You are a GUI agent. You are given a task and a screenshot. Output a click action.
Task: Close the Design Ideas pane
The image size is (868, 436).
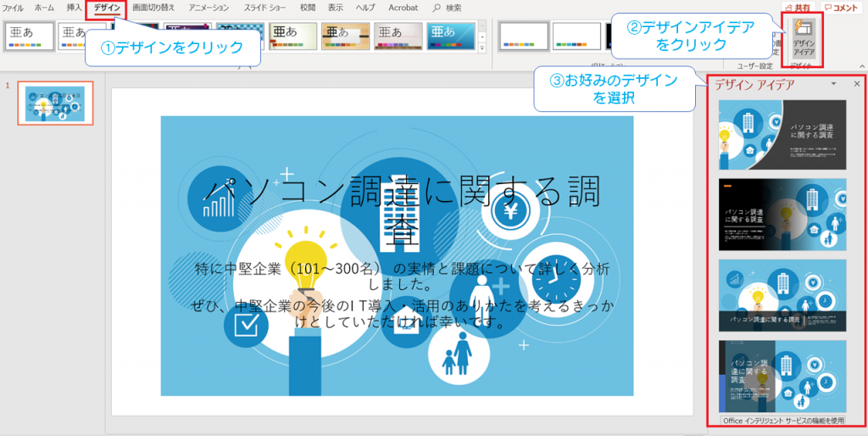click(x=856, y=84)
